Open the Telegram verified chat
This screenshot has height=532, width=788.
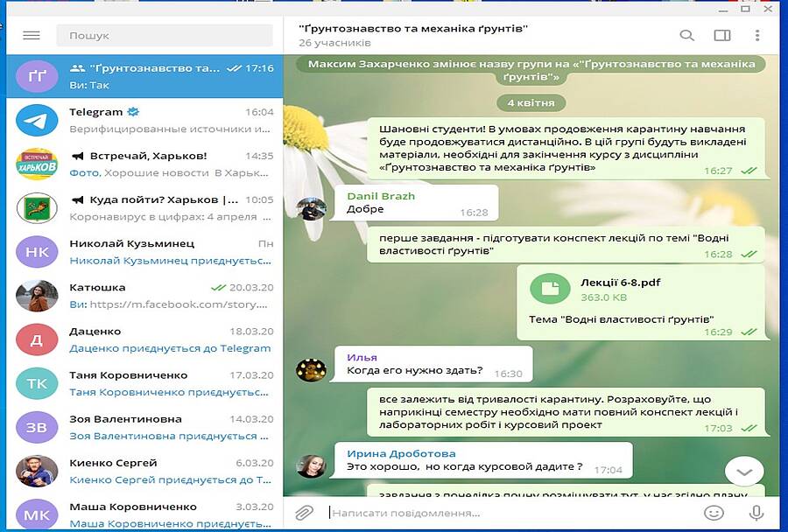pos(144,120)
